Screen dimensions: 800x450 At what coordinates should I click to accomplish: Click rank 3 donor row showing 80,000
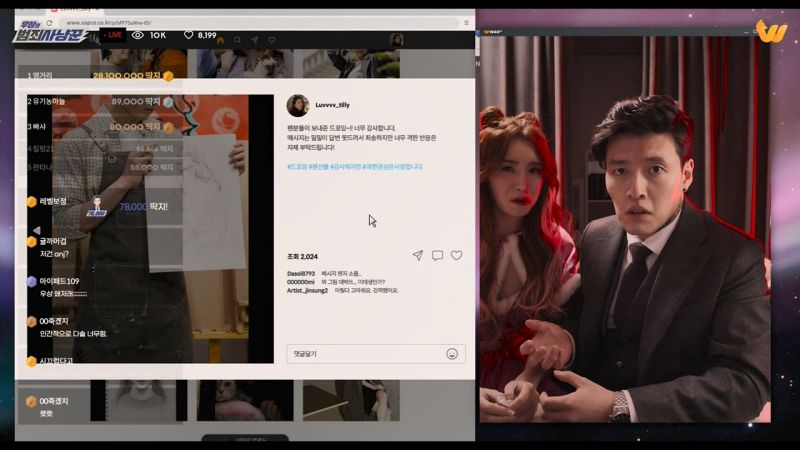point(101,127)
